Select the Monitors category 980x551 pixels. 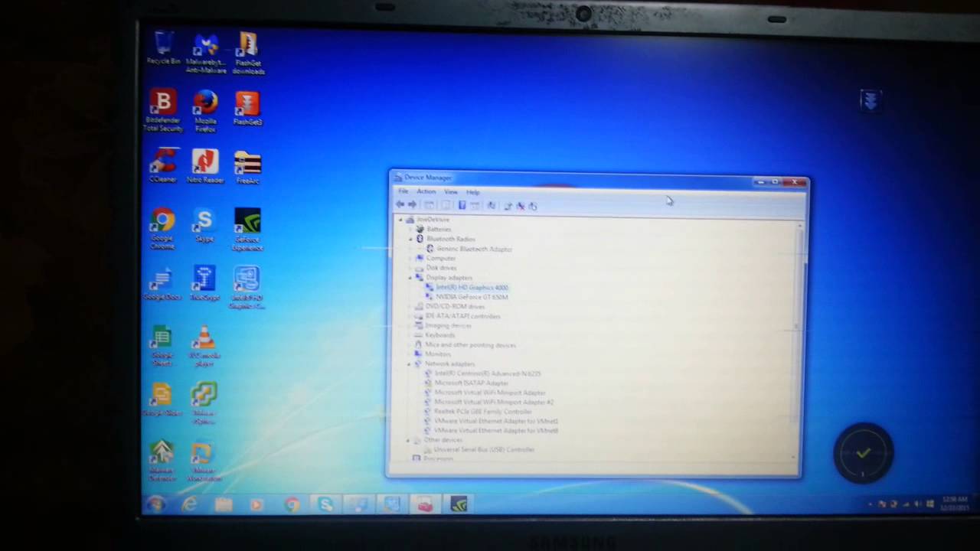pyautogui.click(x=437, y=354)
